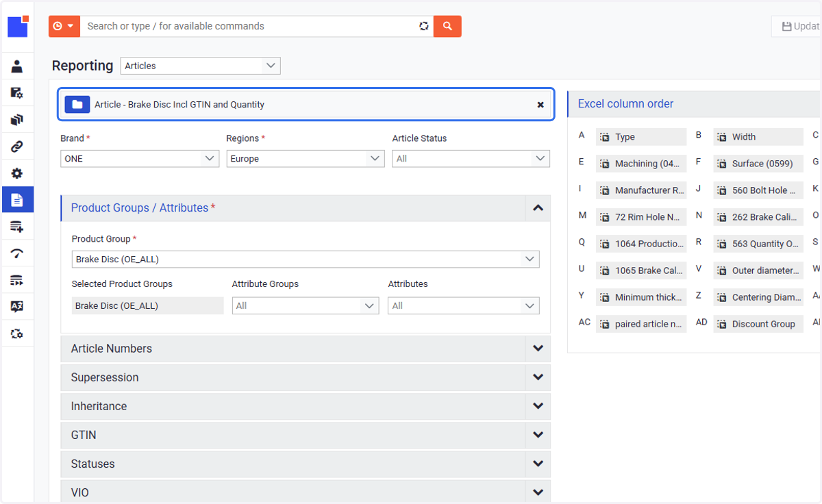
Task: Expand the GTIN section
Action: 306,435
